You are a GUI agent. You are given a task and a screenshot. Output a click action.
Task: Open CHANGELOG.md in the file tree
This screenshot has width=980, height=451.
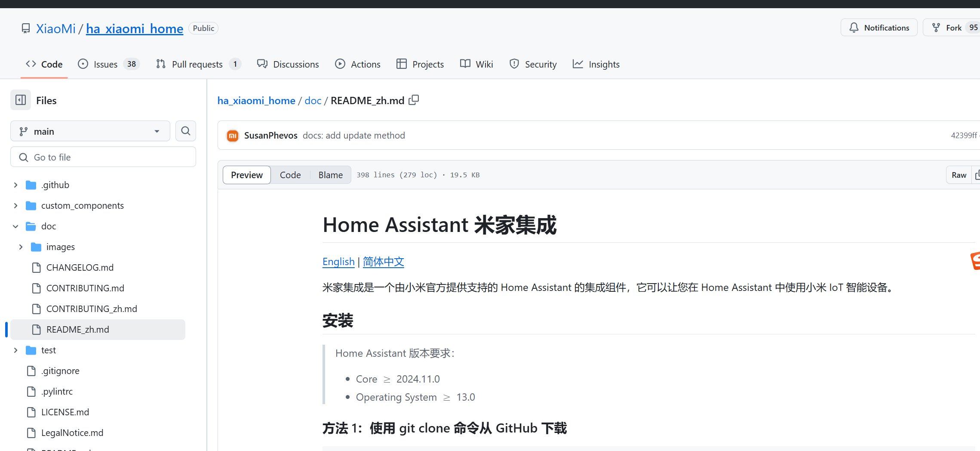pyautogui.click(x=80, y=268)
